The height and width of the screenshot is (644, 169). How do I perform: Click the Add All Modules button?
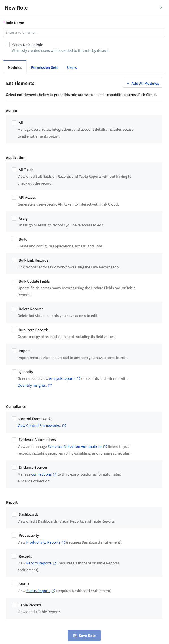point(143,83)
